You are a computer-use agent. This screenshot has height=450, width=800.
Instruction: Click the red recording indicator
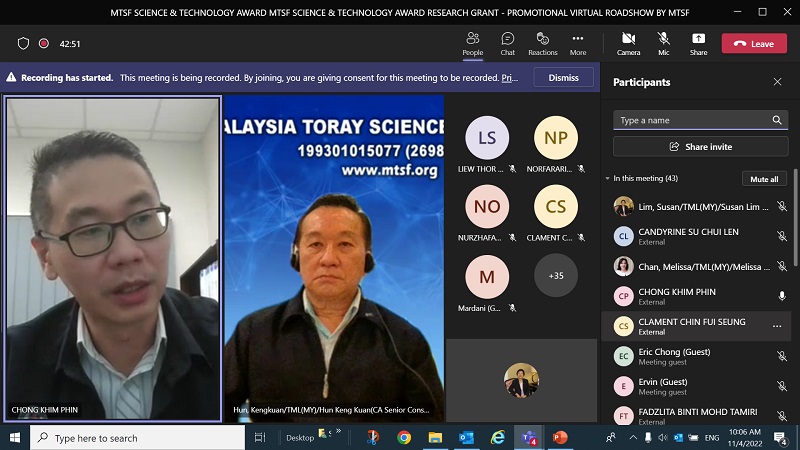pyautogui.click(x=44, y=43)
